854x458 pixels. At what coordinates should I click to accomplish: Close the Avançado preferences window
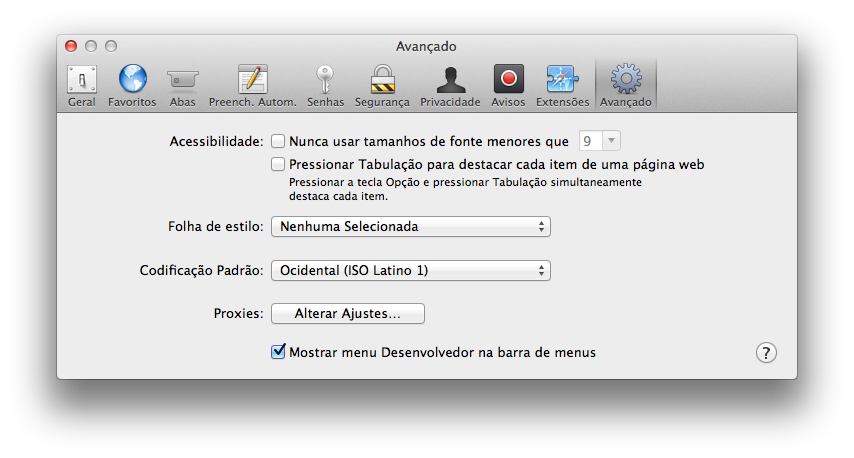click(x=71, y=46)
